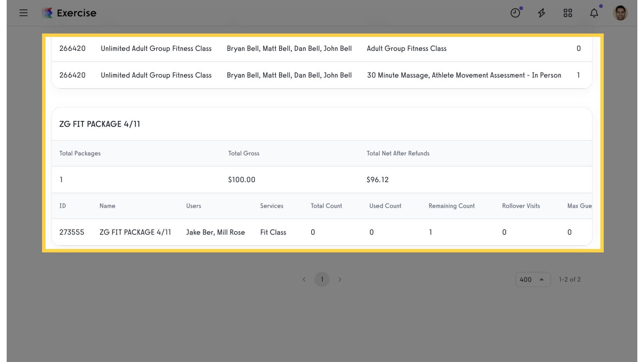Open the notifications bell
The height and width of the screenshot is (362, 644).
pyautogui.click(x=594, y=13)
